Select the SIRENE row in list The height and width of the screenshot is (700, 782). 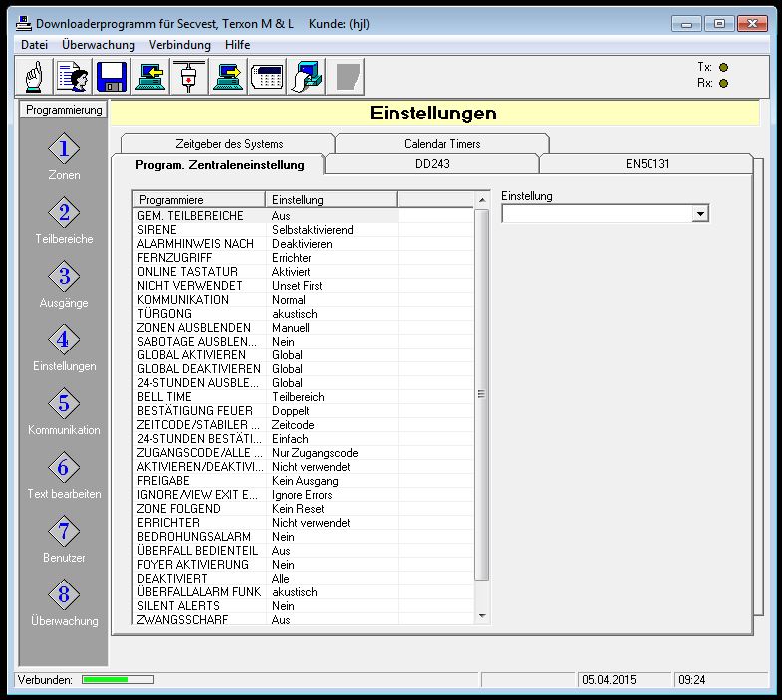(157, 230)
